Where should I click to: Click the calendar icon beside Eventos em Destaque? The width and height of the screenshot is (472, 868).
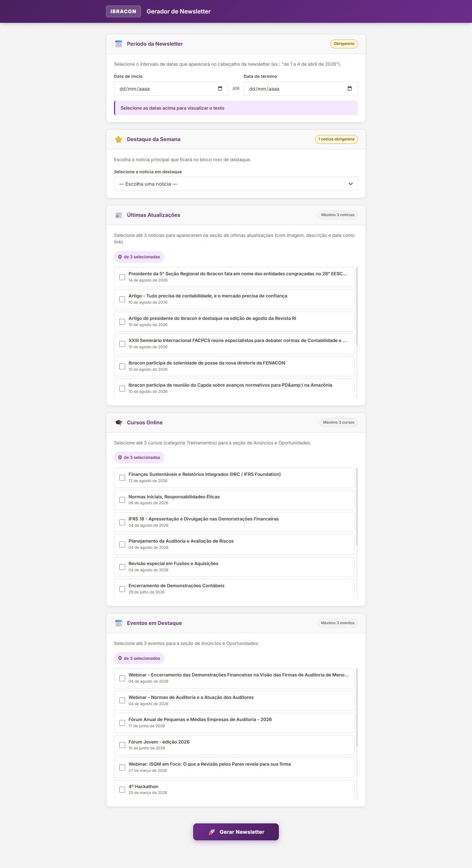click(x=119, y=623)
